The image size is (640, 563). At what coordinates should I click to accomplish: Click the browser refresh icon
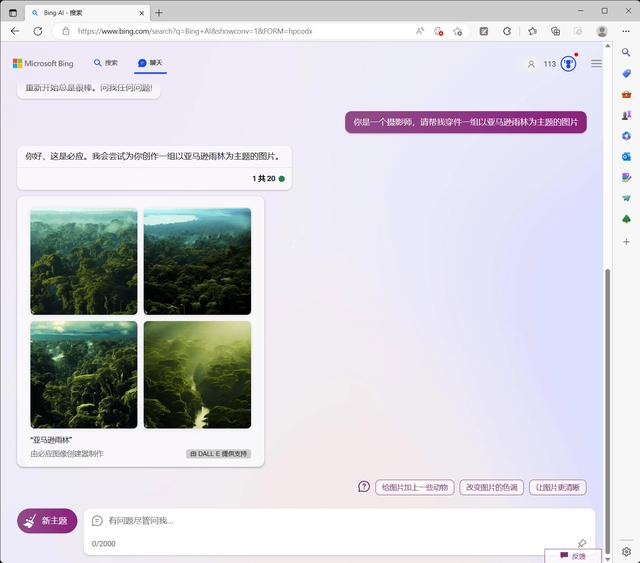point(38,31)
